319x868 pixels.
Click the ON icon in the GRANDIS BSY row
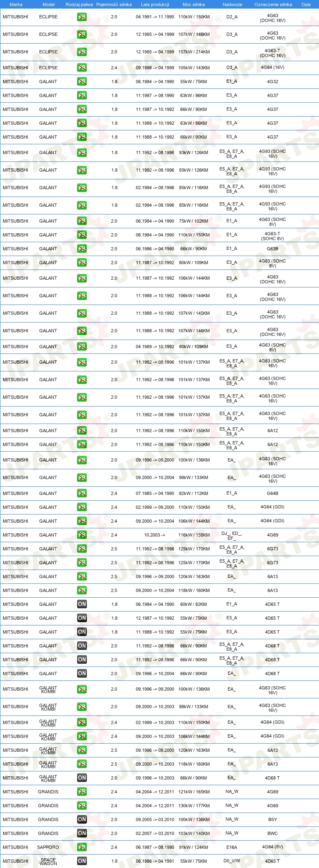pos(82,819)
